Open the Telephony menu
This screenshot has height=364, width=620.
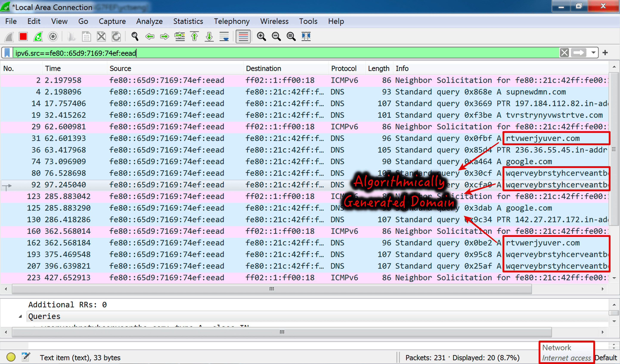[x=231, y=21]
